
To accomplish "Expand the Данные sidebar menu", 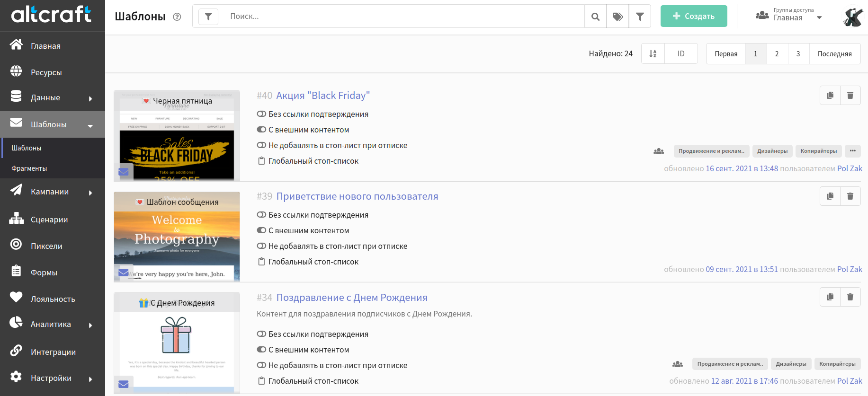I will click(x=52, y=98).
